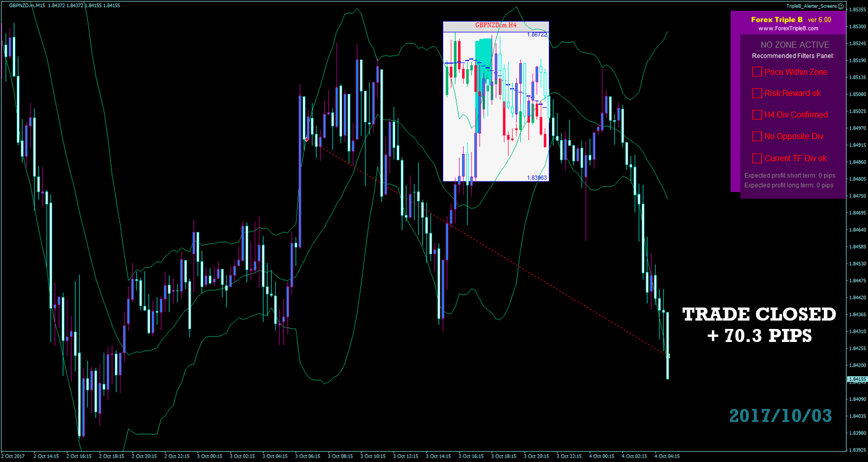Screen dimensions: 868x462
Task: Enable the Risk:Reward ok checkbox
Action: pyautogui.click(x=757, y=94)
